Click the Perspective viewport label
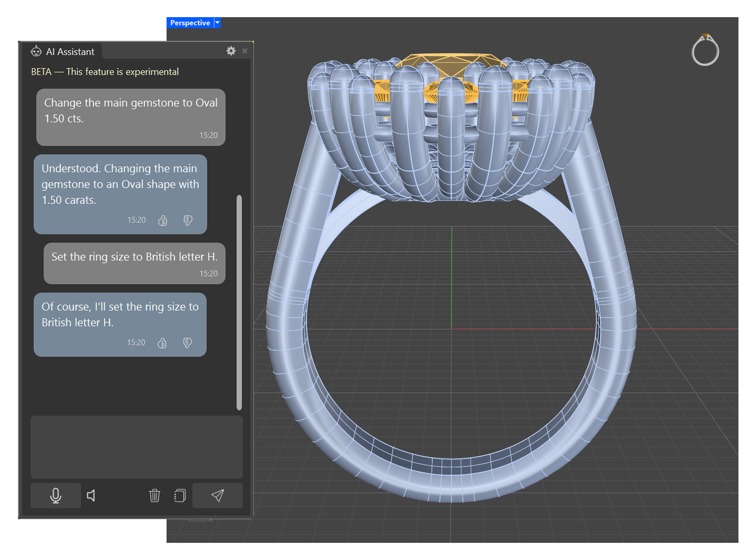Image resolution: width=756 pixels, height=560 pixels. (190, 23)
